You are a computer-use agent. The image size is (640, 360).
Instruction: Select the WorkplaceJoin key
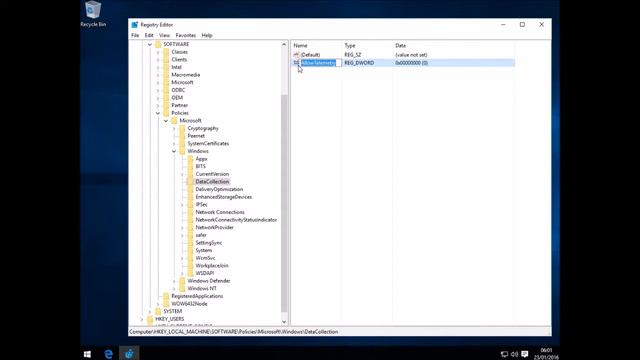pos(212,266)
